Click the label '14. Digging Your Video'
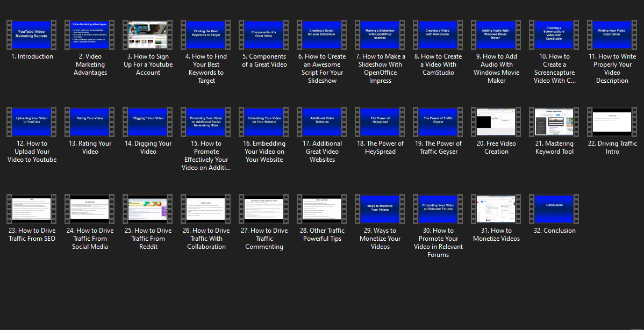Image resolution: width=644 pixels, height=330 pixels. point(148,147)
